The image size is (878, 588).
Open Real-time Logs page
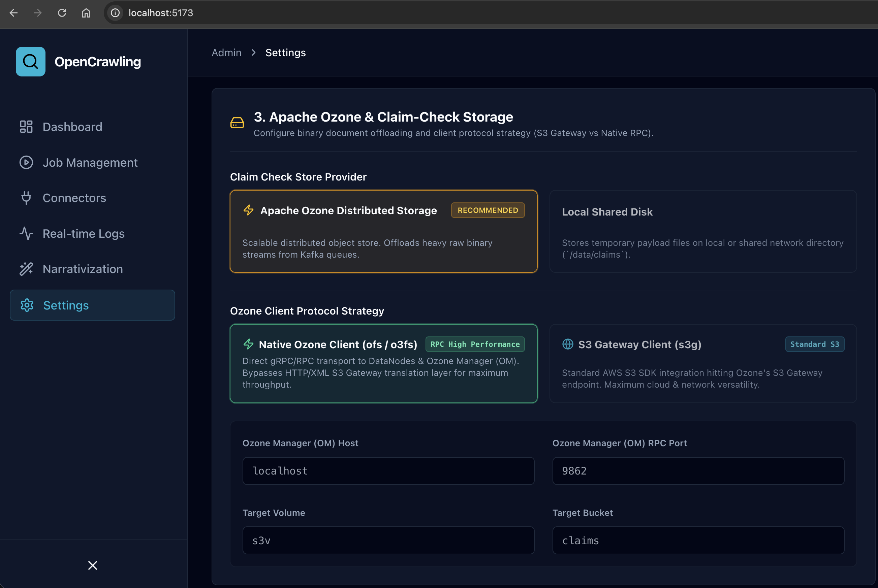coord(92,233)
